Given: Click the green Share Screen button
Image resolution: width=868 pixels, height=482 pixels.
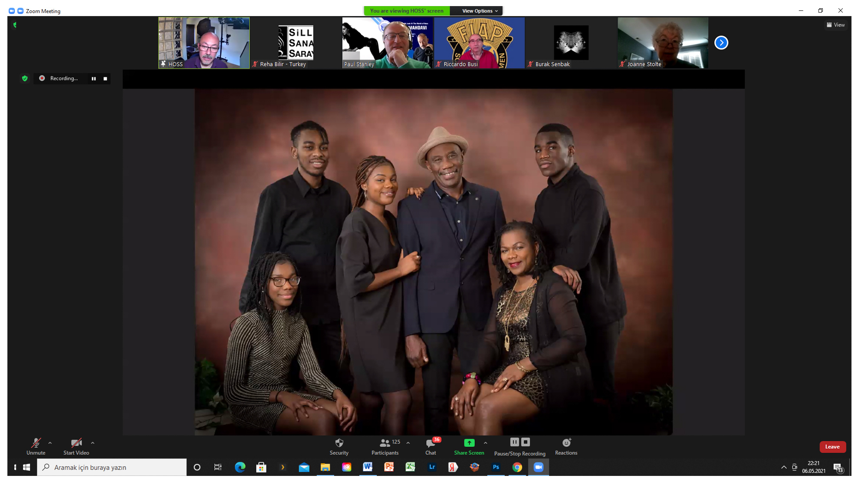Looking at the screenshot, I should pos(469,446).
